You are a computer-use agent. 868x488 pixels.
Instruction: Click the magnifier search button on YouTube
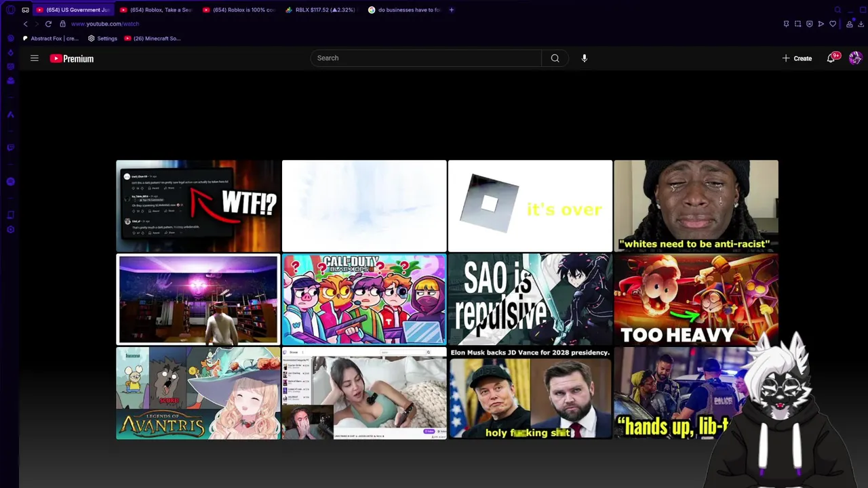[x=555, y=58]
